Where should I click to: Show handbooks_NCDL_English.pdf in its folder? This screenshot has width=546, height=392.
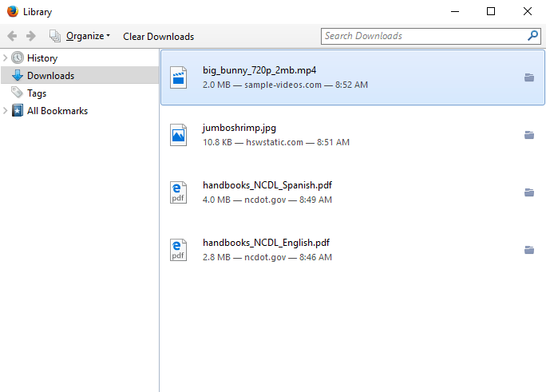pyautogui.click(x=528, y=250)
